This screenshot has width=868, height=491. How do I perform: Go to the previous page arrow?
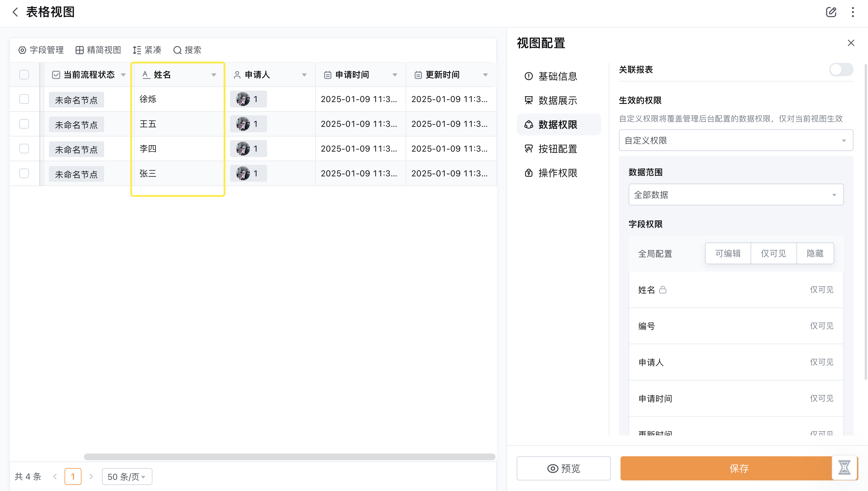pyautogui.click(x=55, y=477)
